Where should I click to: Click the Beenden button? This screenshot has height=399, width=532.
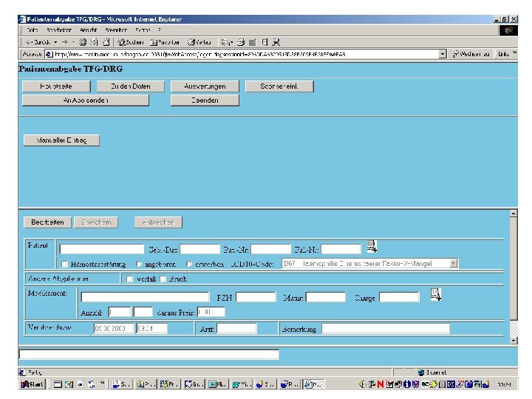click(x=205, y=100)
